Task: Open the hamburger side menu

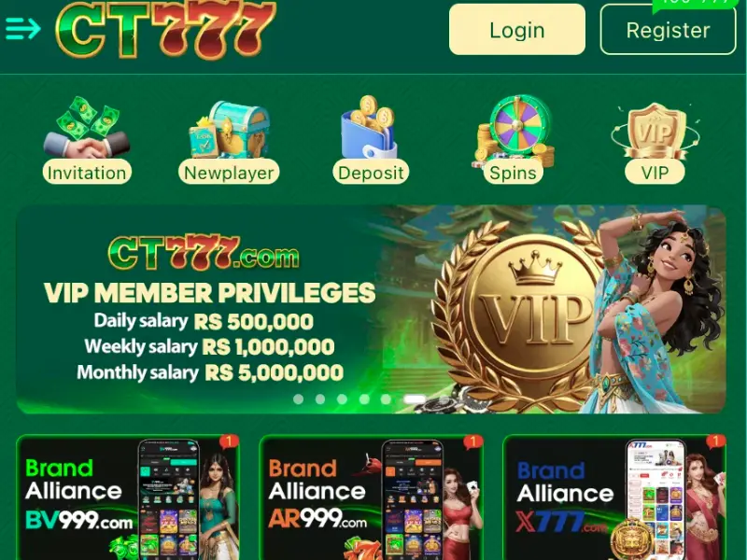Action: point(22,29)
